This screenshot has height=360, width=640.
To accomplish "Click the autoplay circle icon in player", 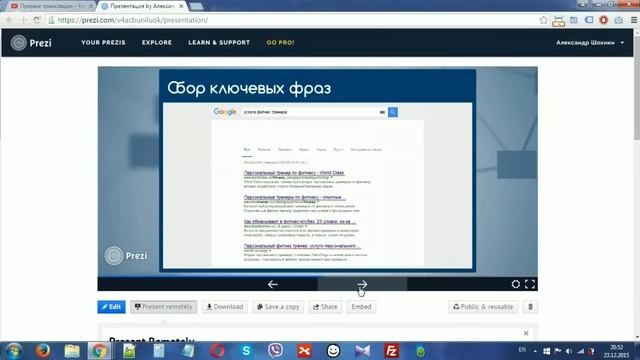I will click(x=516, y=284).
